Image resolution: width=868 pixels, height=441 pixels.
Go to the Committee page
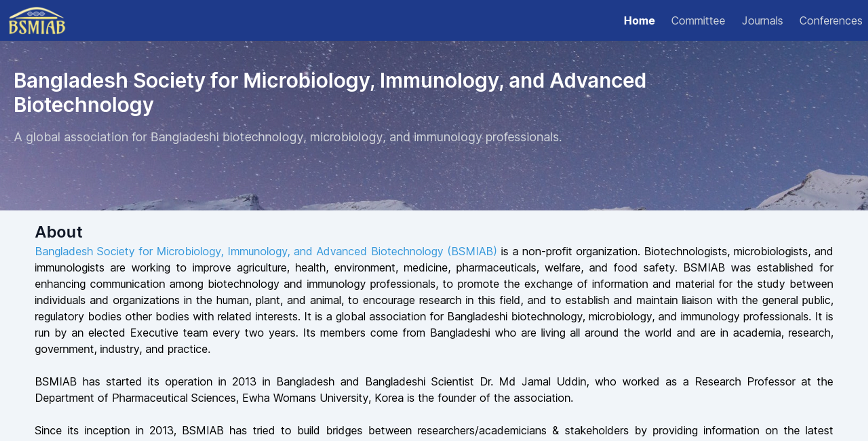pos(698,21)
